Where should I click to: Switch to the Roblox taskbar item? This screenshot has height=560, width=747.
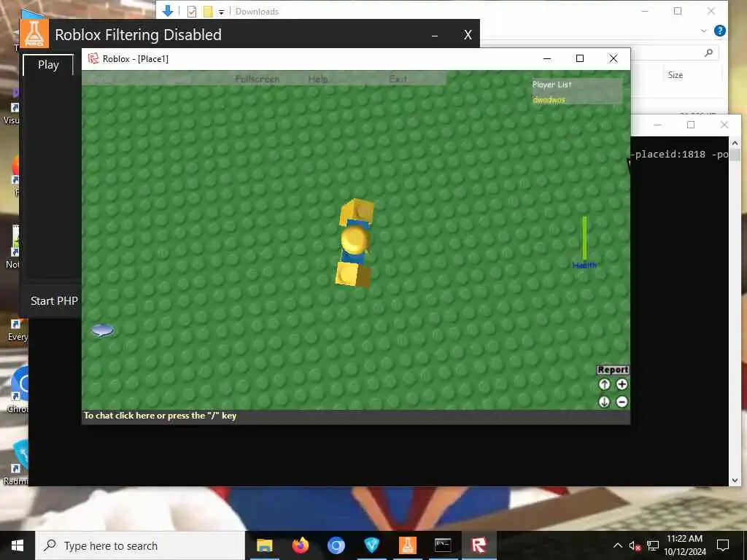479,545
